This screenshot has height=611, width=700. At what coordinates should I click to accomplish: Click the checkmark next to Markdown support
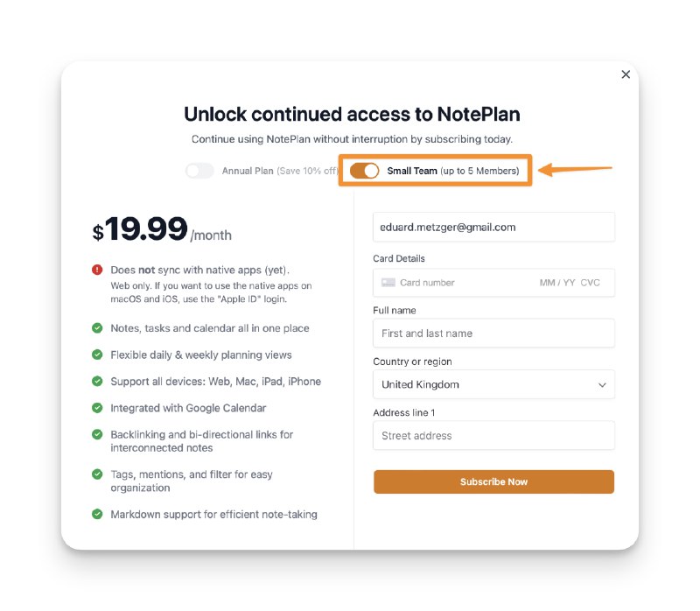click(97, 515)
